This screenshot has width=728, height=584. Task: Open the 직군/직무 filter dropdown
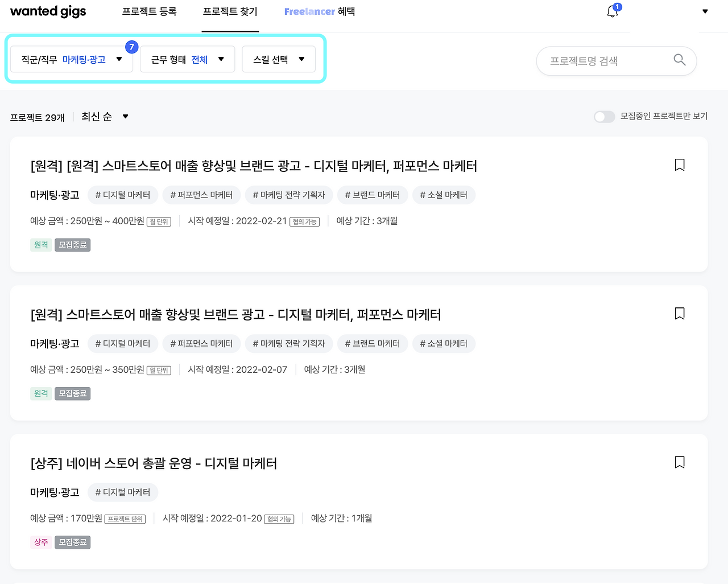point(71,59)
